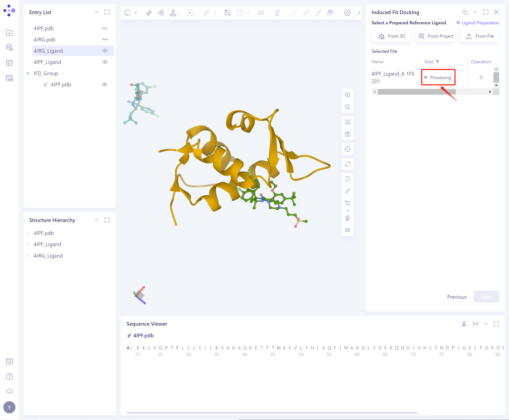This screenshot has height=420, width=509.
Task: Toggle visibility of the 4IPF_Ligand entry
Action: [x=105, y=62]
